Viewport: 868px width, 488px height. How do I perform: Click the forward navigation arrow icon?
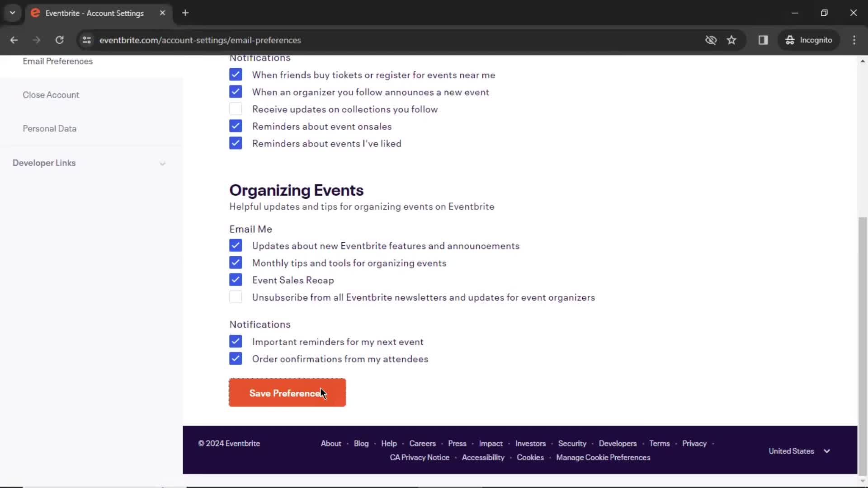click(x=37, y=40)
